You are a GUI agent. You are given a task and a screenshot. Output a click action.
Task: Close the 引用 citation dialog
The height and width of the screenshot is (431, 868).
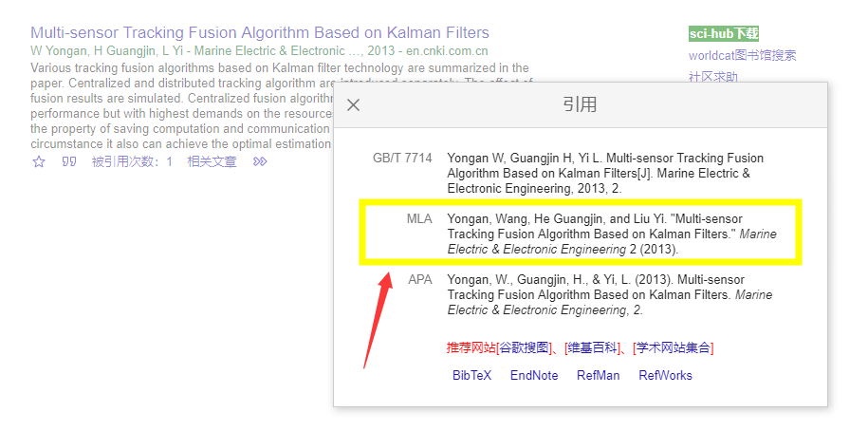353,104
